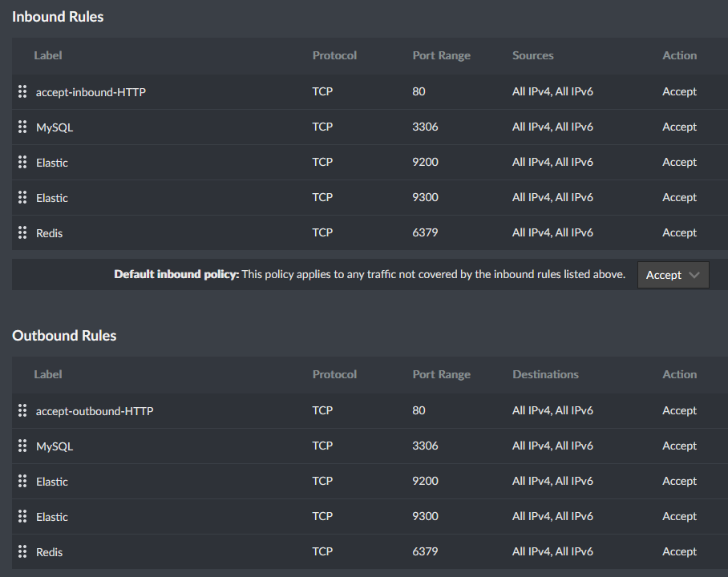Select the accept-outbound-HTTP rule label
This screenshot has height=577, width=728.
[x=95, y=411]
